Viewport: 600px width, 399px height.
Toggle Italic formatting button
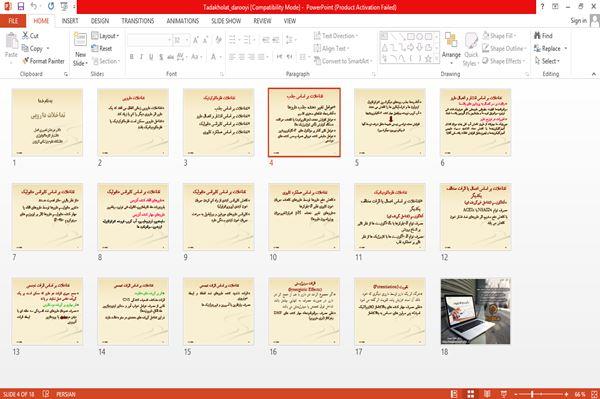142,57
